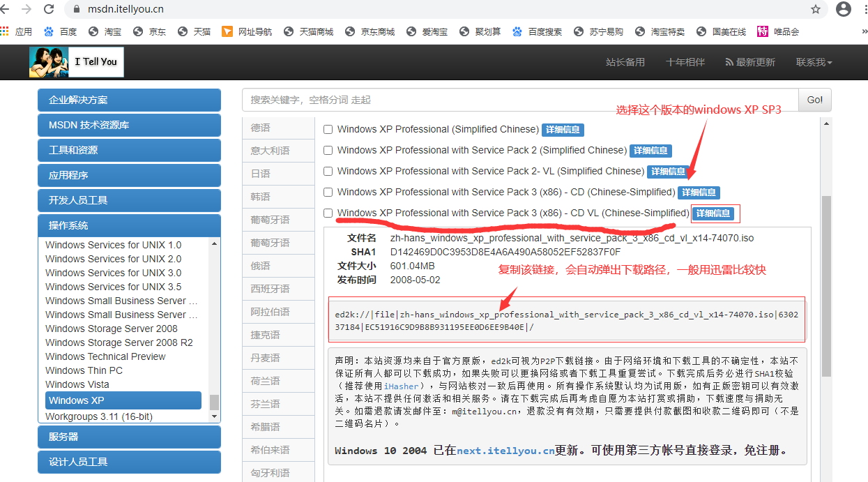Click the padlock site info icon
868x482 pixels.
[x=77, y=10]
